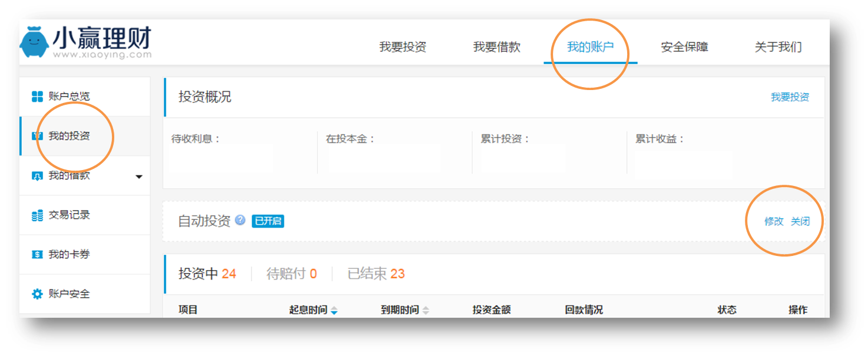Click the 修改 auto-invest link
The image size is (868, 356).
774,221
